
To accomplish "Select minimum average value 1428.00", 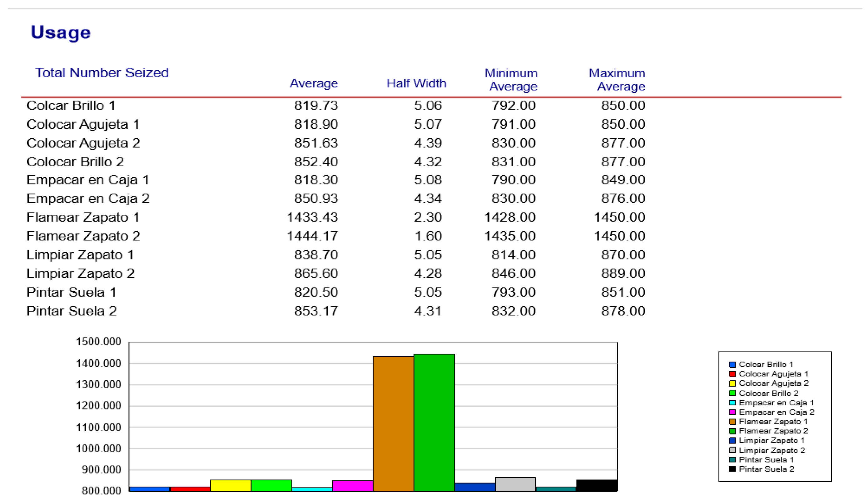I will point(510,218).
